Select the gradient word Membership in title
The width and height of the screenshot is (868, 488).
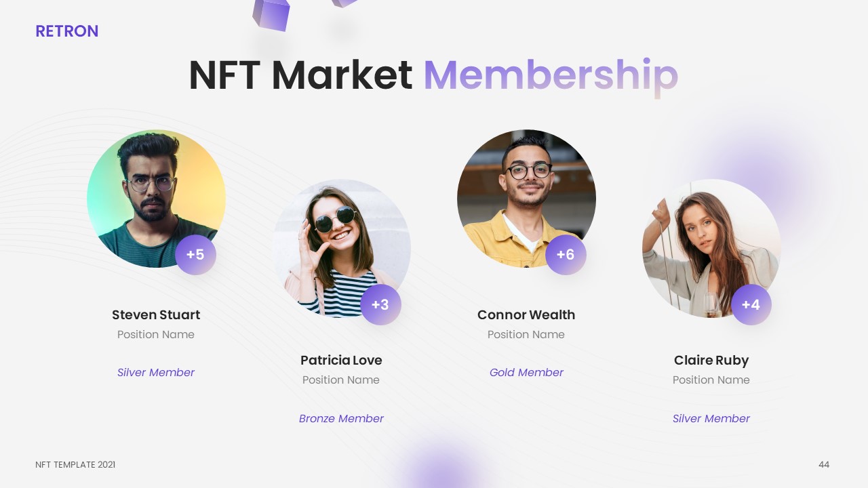click(x=550, y=75)
